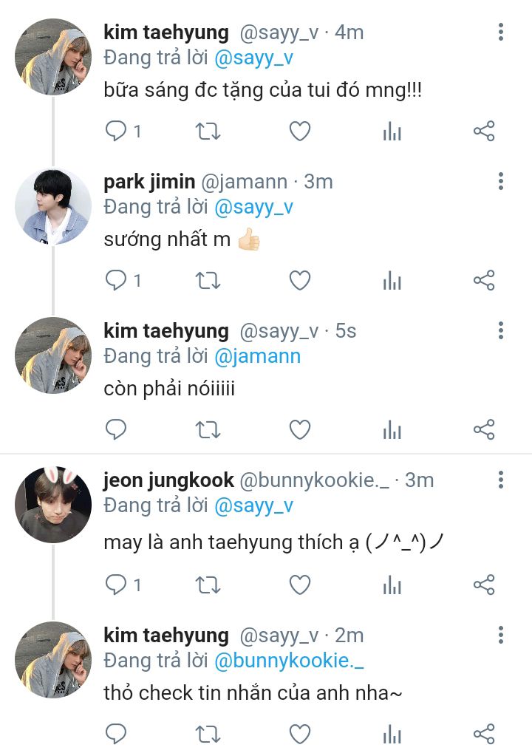View park jimin's profile picture
Viewport: 532px width, 756px height.
click(x=53, y=206)
